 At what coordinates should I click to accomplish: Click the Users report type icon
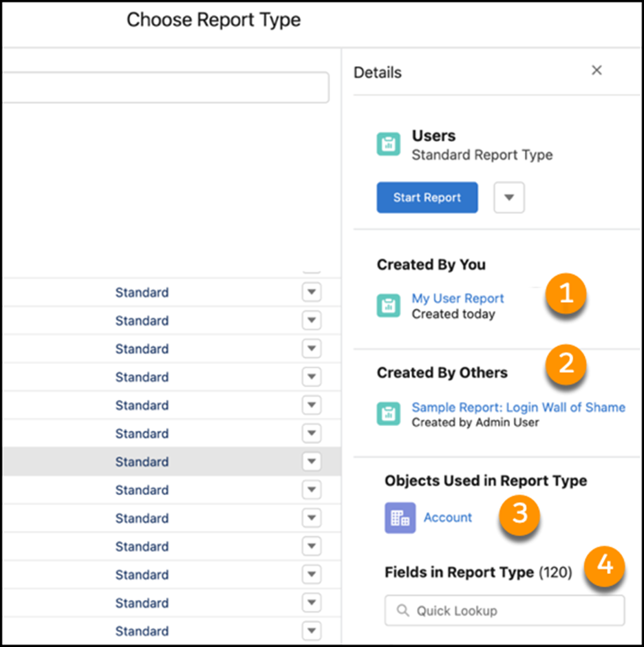click(x=389, y=145)
